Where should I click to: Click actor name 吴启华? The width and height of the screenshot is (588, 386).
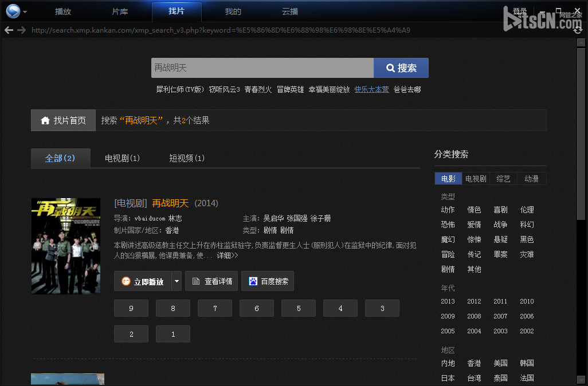pyautogui.click(x=273, y=218)
